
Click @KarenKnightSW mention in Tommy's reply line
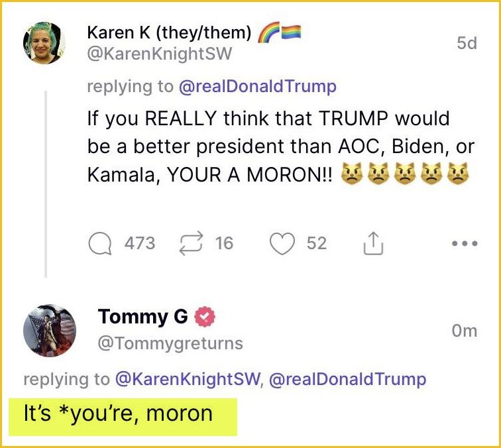(x=188, y=379)
